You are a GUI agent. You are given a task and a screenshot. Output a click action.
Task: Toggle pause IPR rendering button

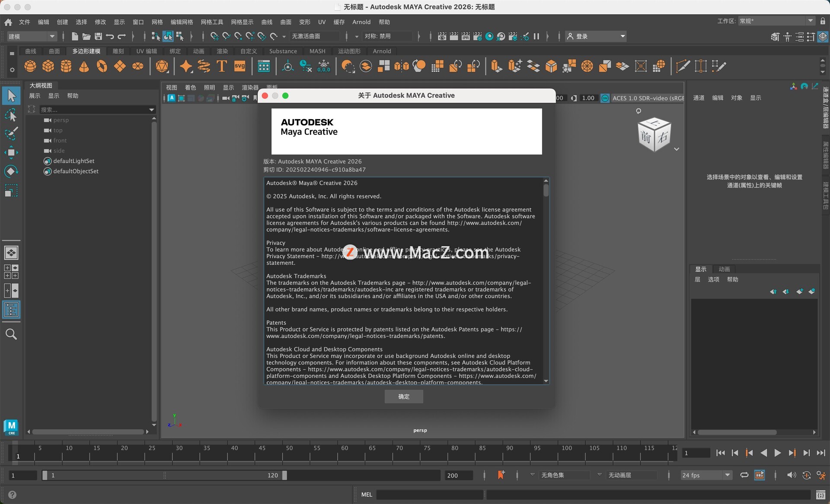(x=536, y=36)
